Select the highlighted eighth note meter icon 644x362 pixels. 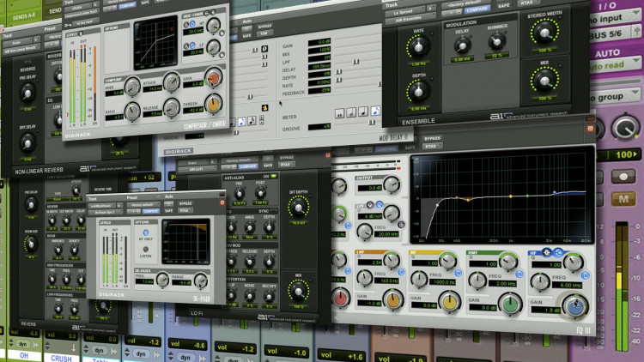pyautogui.click(x=375, y=111)
